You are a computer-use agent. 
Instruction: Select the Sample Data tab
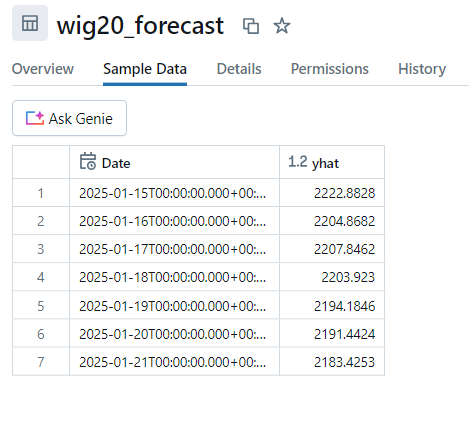coord(145,69)
